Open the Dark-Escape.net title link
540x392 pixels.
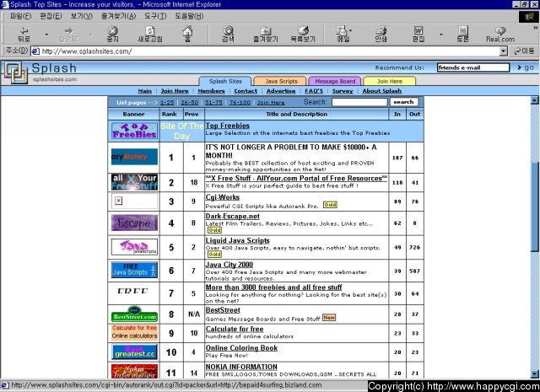point(233,216)
